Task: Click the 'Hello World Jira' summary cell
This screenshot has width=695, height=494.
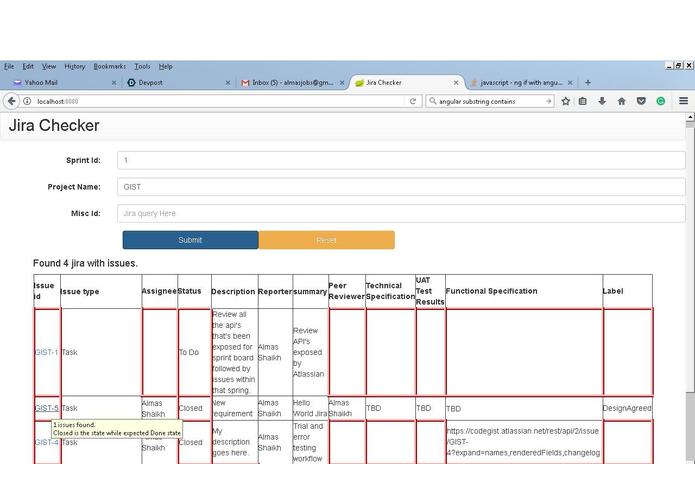Action: pyautogui.click(x=310, y=408)
